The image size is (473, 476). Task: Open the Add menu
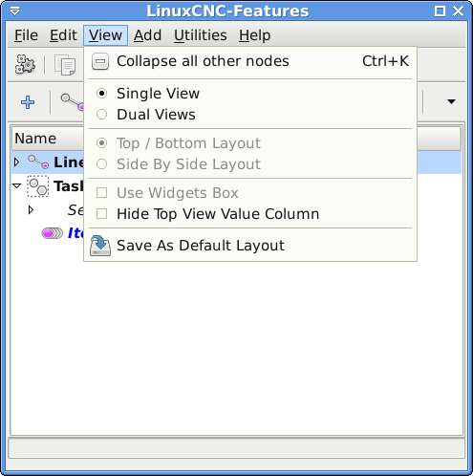click(147, 35)
